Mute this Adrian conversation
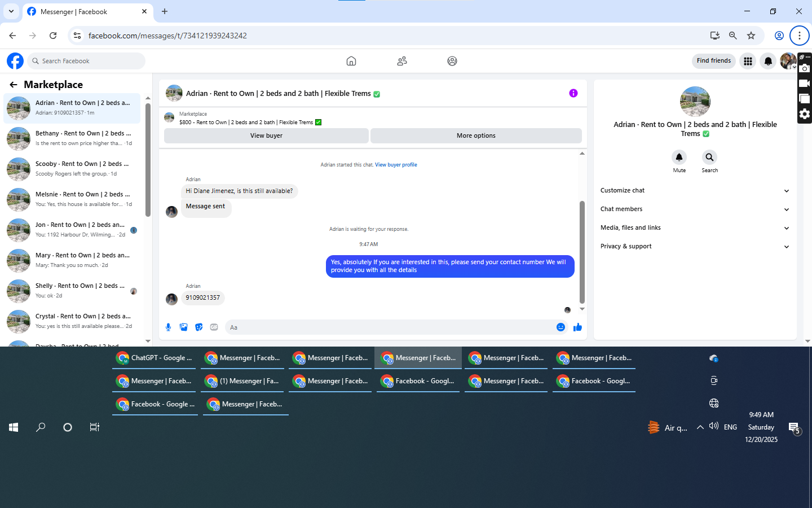Viewport: 812px width, 508px height. coord(679,157)
